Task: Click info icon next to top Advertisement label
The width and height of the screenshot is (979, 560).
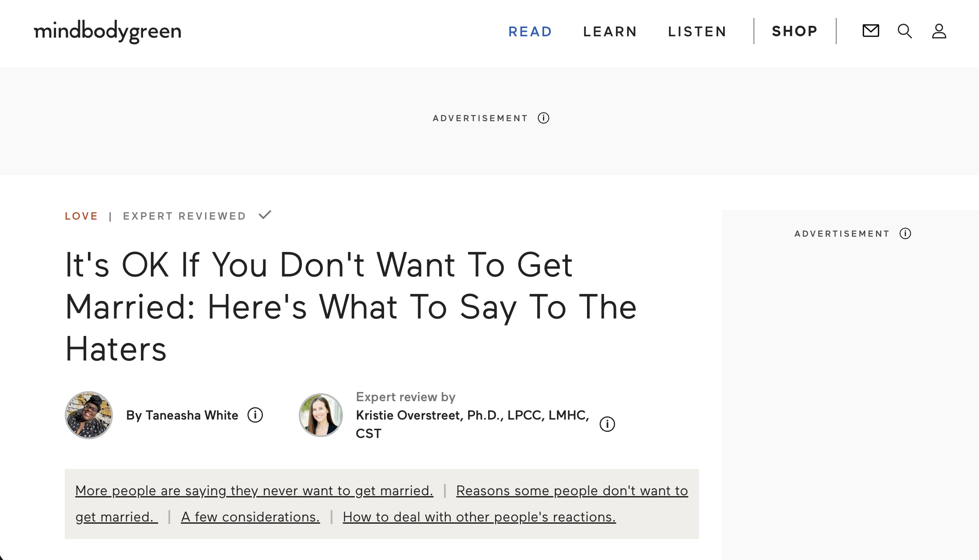Action: click(543, 118)
